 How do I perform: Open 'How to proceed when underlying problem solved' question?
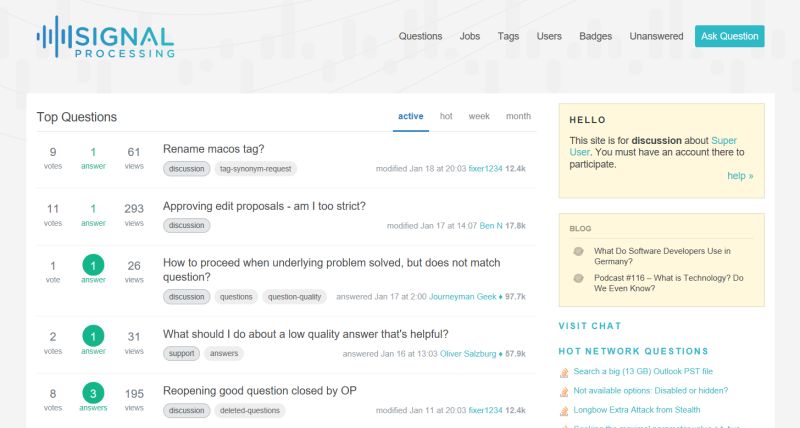coord(332,270)
